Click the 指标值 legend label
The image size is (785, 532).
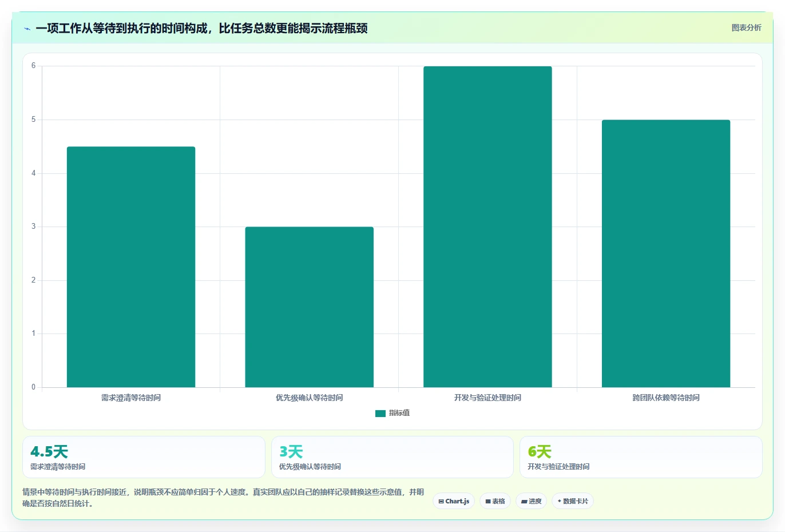coord(399,413)
